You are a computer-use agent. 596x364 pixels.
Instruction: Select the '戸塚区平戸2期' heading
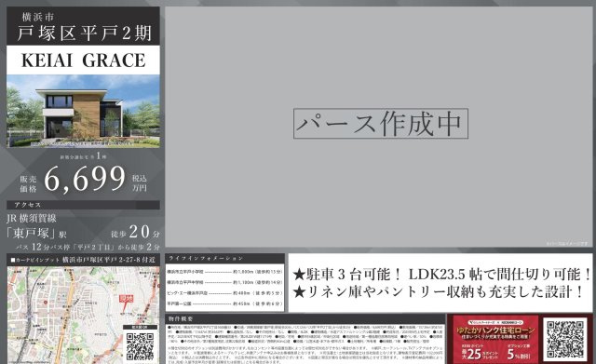(x=85, y=34)
